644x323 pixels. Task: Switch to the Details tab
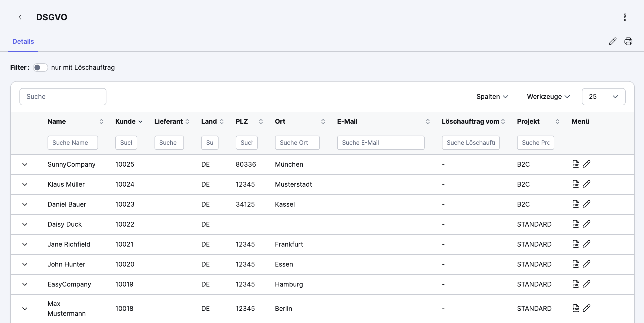[23, 42]
